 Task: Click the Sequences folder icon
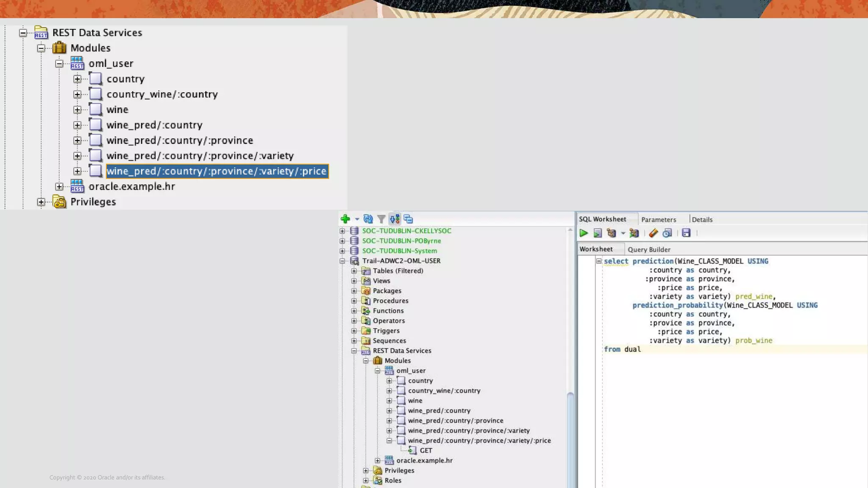[x=366, y=341]
